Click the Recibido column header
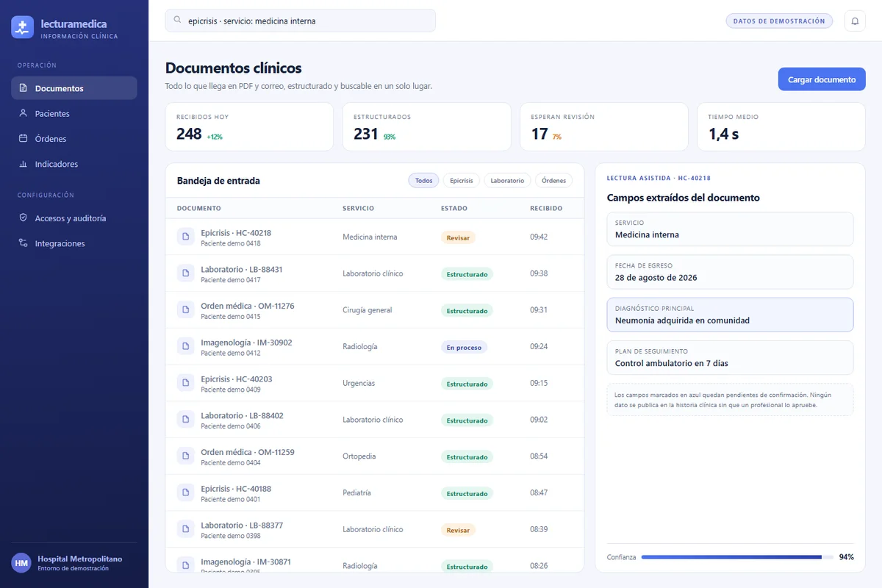Viewport: 882px width, 588px height. (546, 208)
